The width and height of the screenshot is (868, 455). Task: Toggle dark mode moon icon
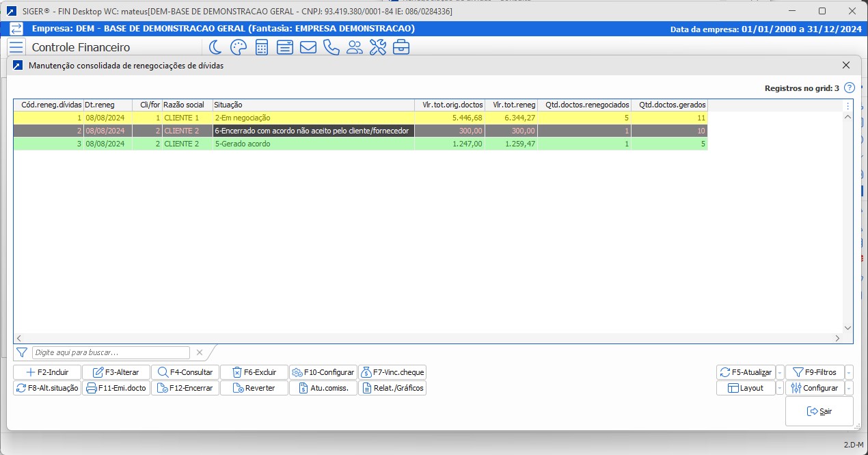coord(215,47)
